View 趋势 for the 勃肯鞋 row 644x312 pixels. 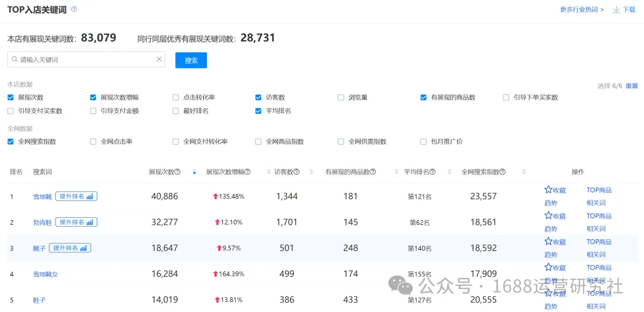tap(551, 228)
